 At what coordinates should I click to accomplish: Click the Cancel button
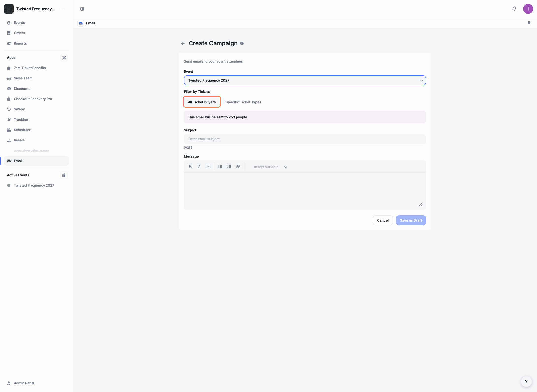[x=382, y=220]
